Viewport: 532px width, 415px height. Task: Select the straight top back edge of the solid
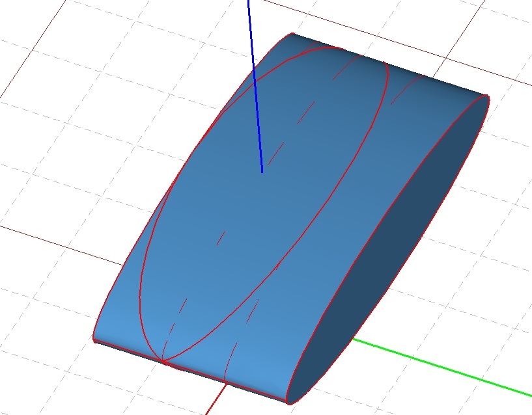coord(391,65)
